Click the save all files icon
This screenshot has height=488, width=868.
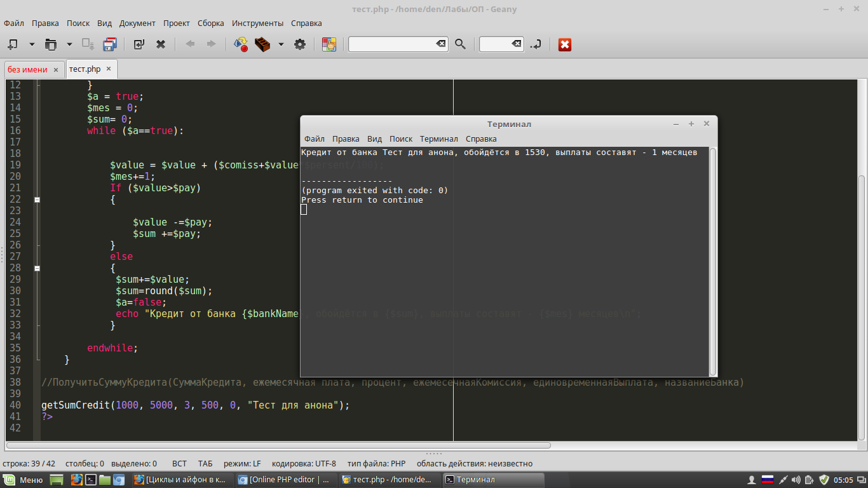click(x=110, y=44)
